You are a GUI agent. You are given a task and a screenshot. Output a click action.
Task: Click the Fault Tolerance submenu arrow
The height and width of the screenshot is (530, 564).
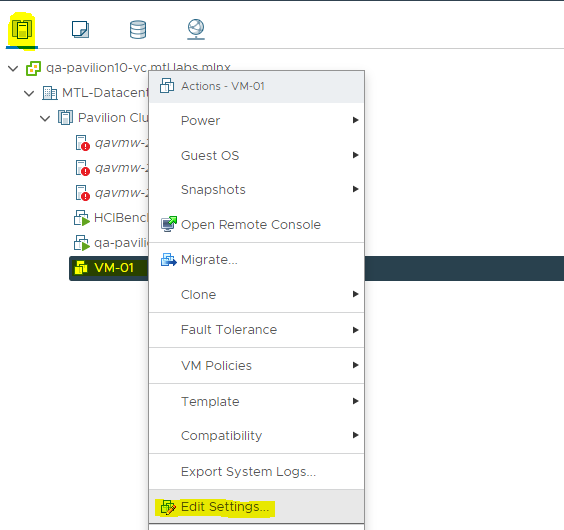coord(355,330)
